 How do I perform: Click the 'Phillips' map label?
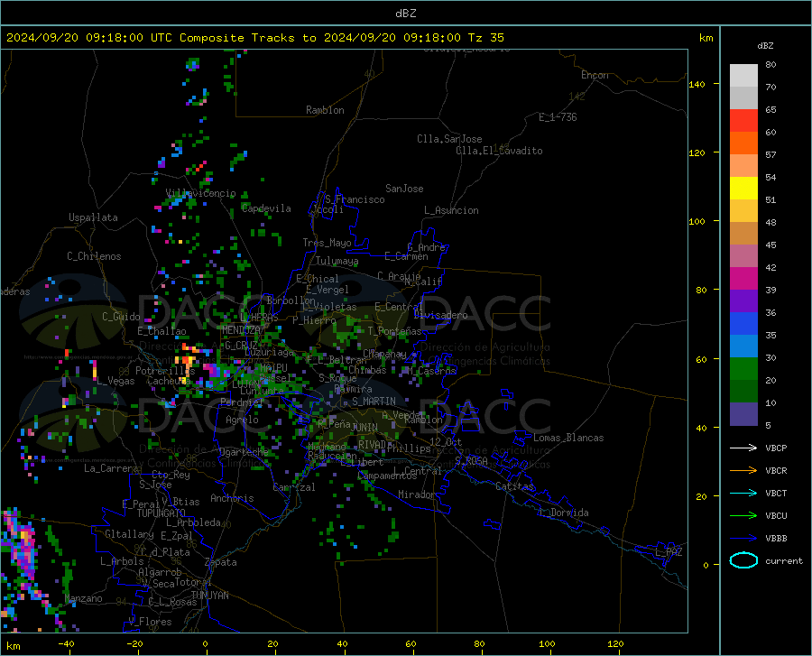(x=409, y=448)
